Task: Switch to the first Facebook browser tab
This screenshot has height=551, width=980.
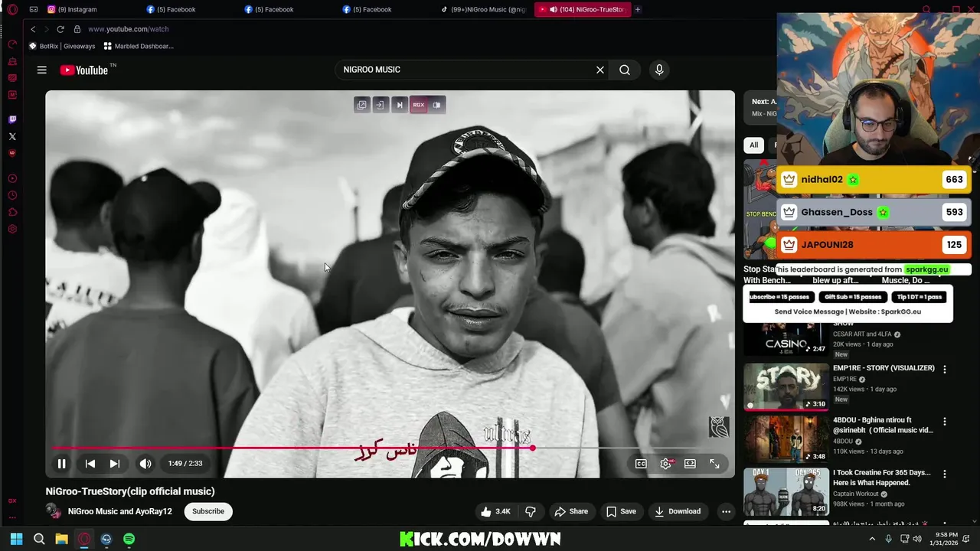Action: [171, 9]
